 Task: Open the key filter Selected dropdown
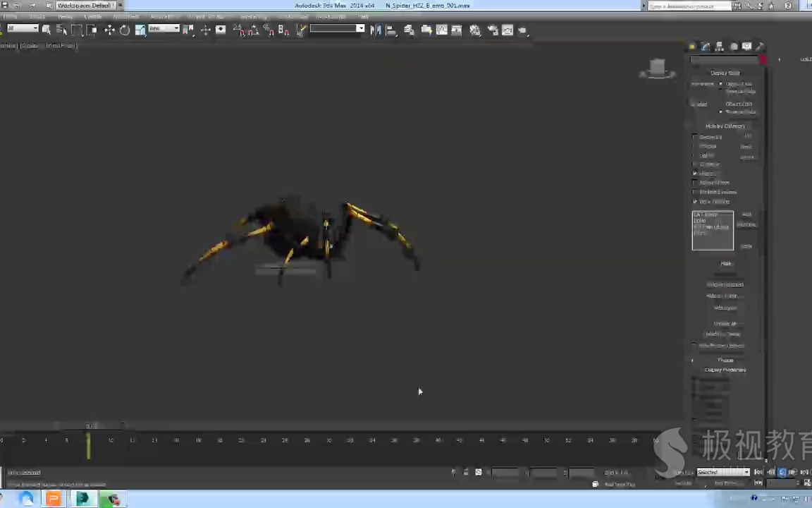pos(723,472)
